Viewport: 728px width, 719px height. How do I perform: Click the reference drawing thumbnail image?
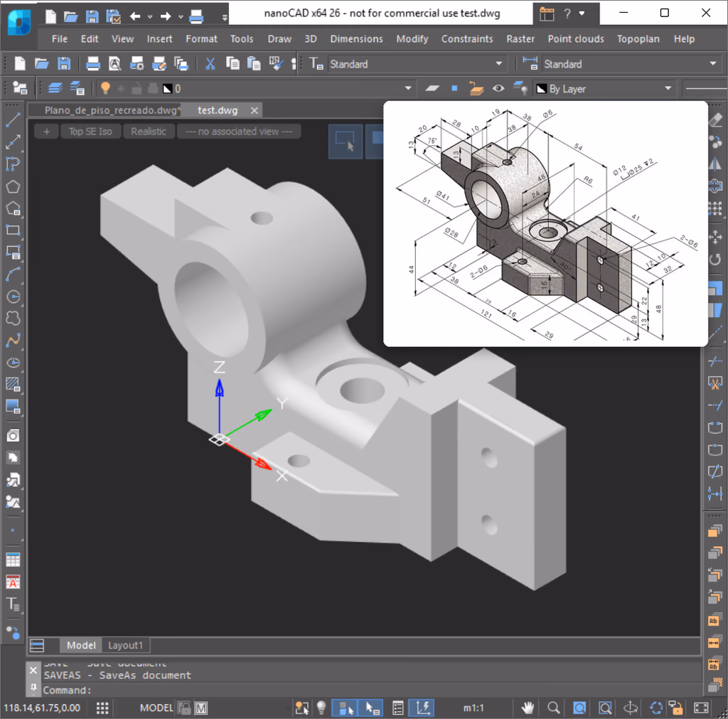tap(545, 223)
